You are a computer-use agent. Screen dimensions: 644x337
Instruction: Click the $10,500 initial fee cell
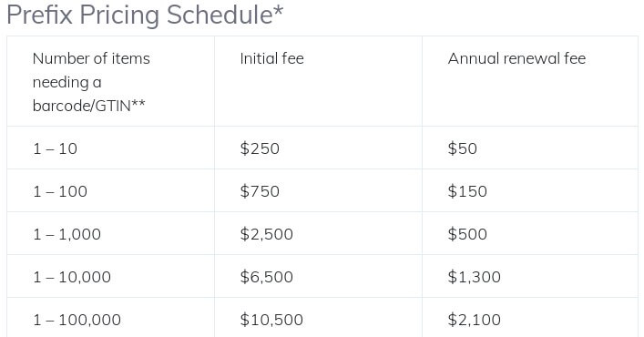(x=318, y=317)
